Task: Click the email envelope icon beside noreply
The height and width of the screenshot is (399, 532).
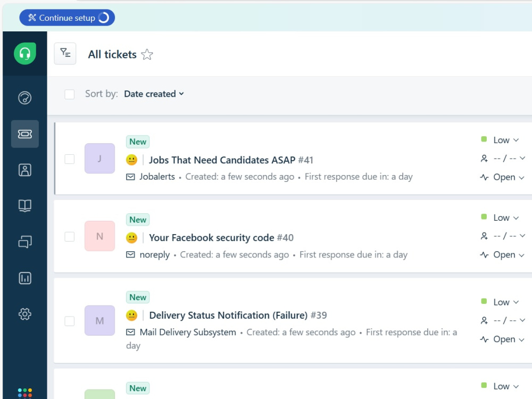Action: tap(131, 254)
